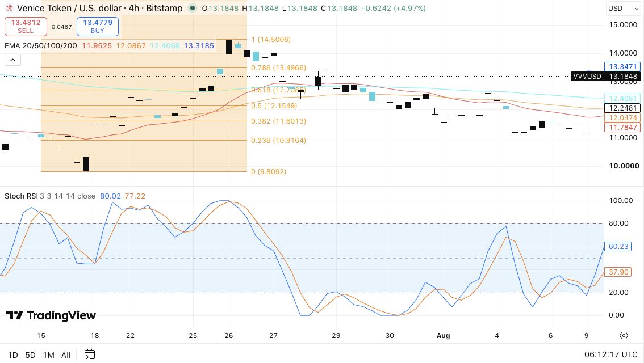Click the Fibonacci 0.236 (10.9164) level label
This screenshot has width=644, height=363.
(x=278, y=140)
